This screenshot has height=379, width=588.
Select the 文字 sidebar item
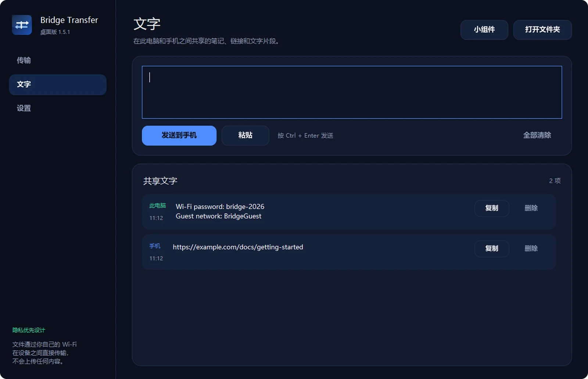point(58,85)
